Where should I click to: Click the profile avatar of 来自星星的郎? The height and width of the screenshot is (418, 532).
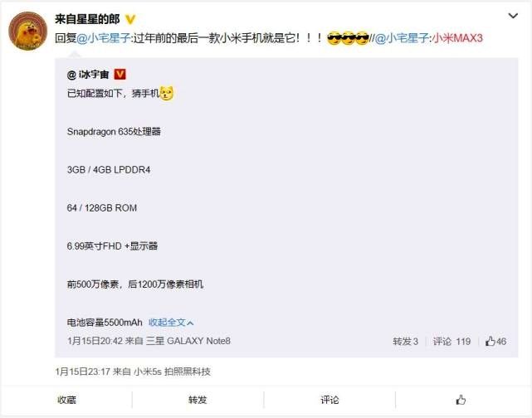click(x=28, y=31)
